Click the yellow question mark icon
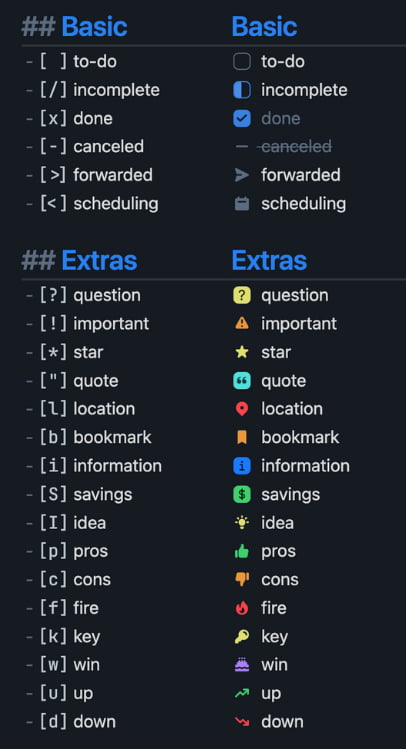406x749 pixels. pyautogui.click(x=242, y=296)
